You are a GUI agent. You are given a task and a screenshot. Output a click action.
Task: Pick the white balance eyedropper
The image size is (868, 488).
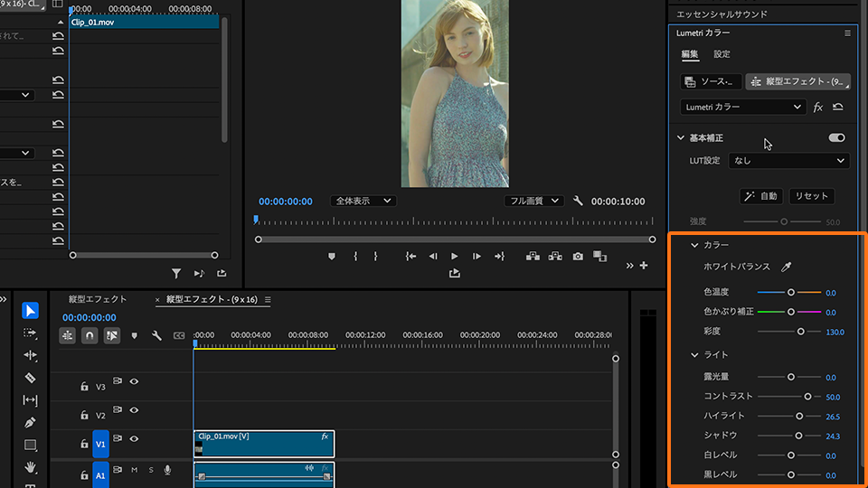[x=787, y=267]
